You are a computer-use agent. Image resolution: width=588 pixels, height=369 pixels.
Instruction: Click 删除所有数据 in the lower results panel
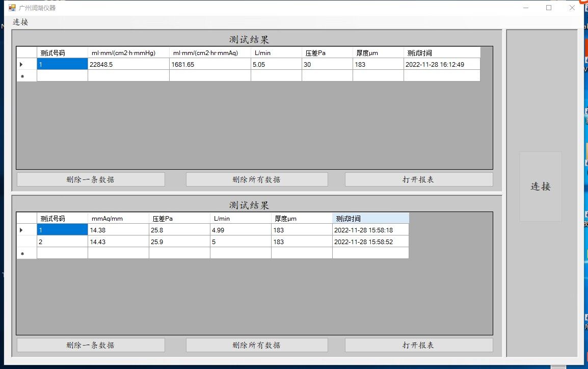pyautogui.click(x=256, y=345)
